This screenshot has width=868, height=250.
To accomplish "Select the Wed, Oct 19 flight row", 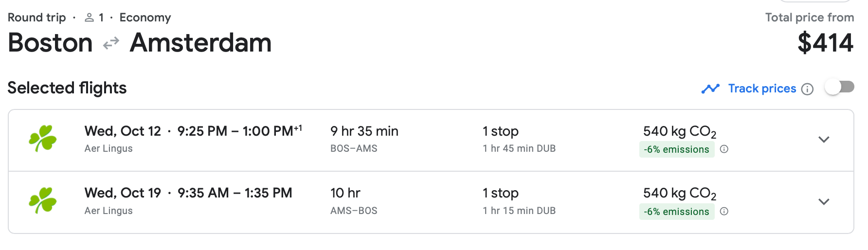I will (431, 202).
